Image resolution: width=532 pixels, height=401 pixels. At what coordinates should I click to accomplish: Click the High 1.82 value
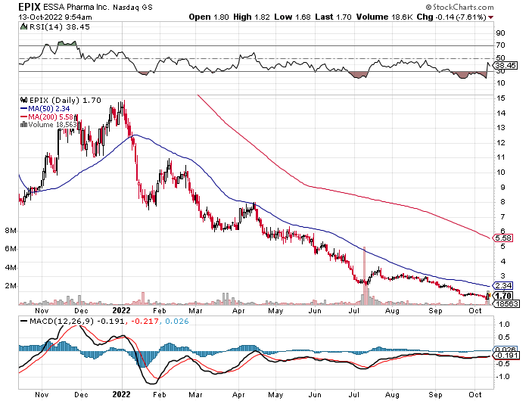251,17
